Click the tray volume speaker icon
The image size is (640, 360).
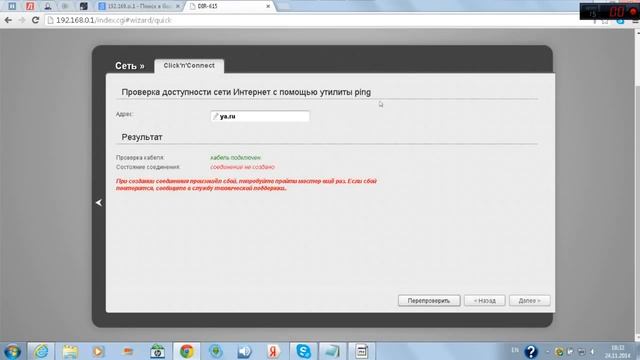tap(592, 351)
